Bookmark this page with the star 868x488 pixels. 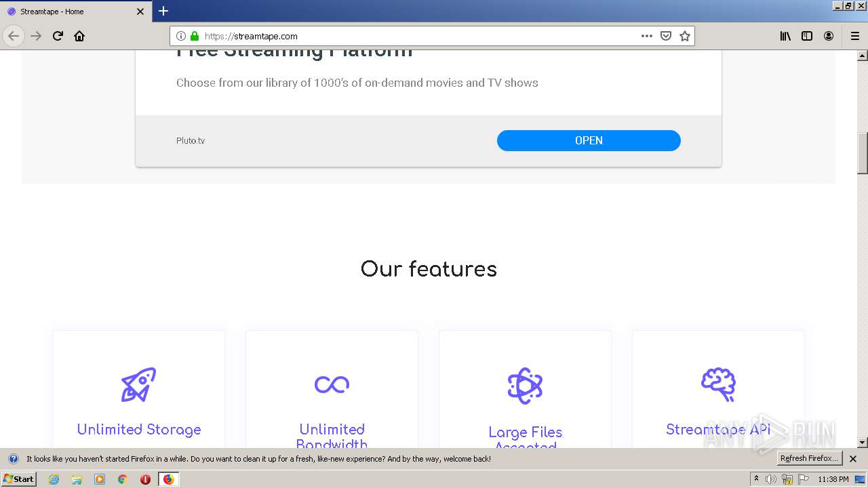coord(685,36)
